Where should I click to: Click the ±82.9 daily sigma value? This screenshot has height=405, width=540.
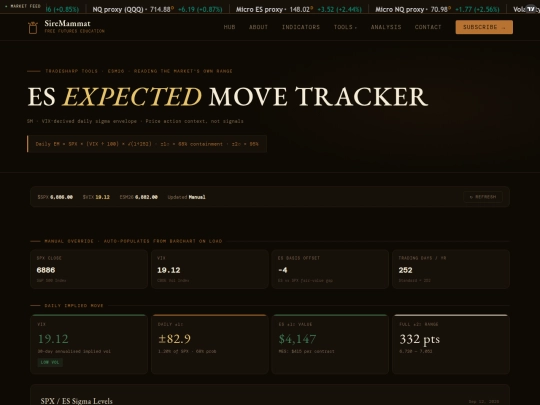point(174,339)
